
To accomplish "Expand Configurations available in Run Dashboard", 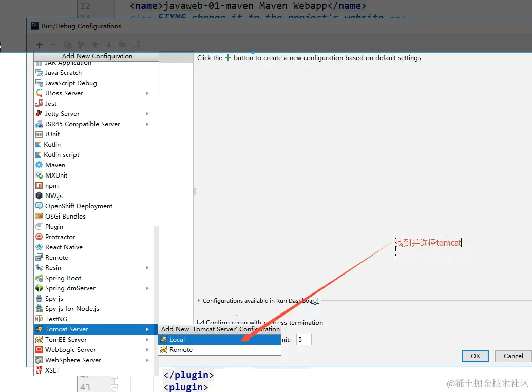I will click(x=199, y=301).
